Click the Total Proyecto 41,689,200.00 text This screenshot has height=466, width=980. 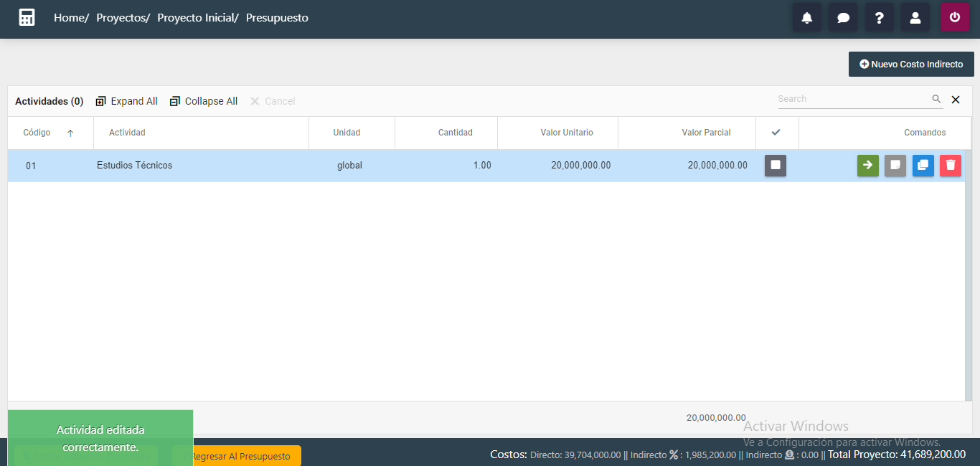point(897,455)
